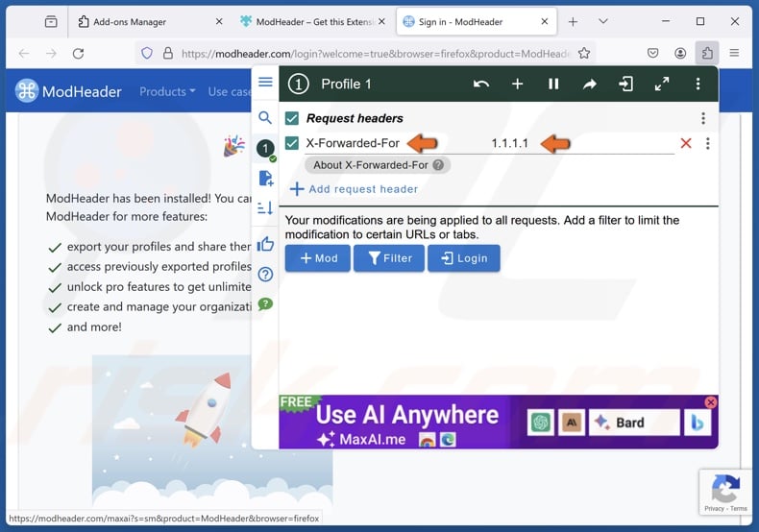
Task: Undo last change in Profile 1
Action: [x=481, y=85]
